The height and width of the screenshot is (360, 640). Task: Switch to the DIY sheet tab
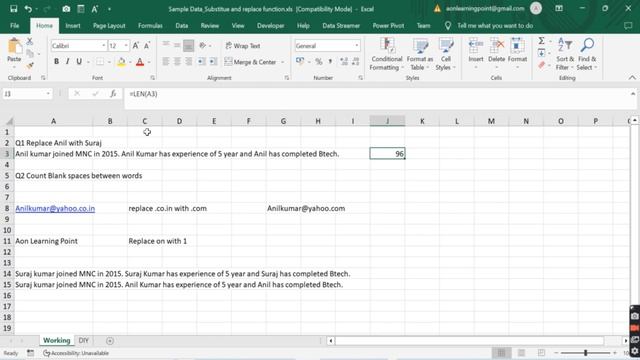[84, 340]
